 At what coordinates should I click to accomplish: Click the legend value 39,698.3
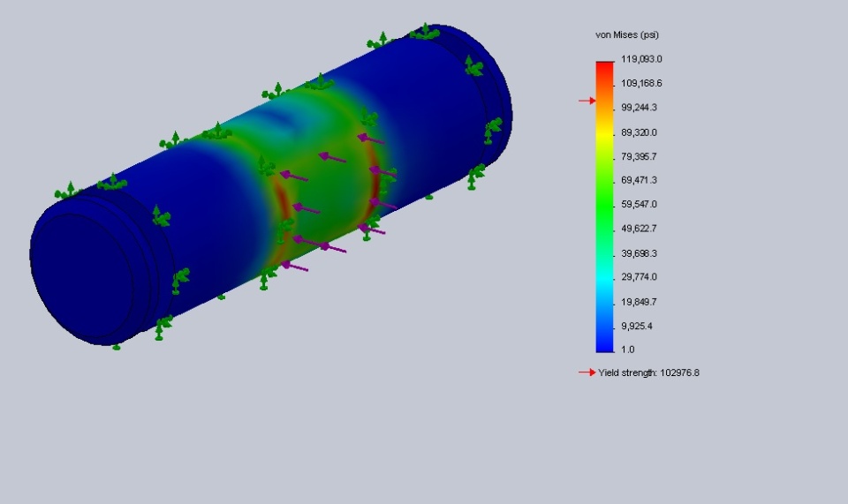[640, 253]
